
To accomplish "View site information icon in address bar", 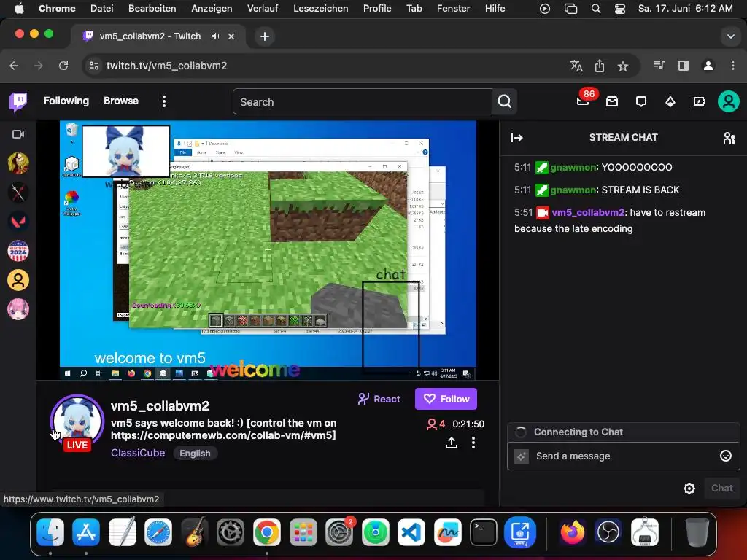I will point(94,66).
